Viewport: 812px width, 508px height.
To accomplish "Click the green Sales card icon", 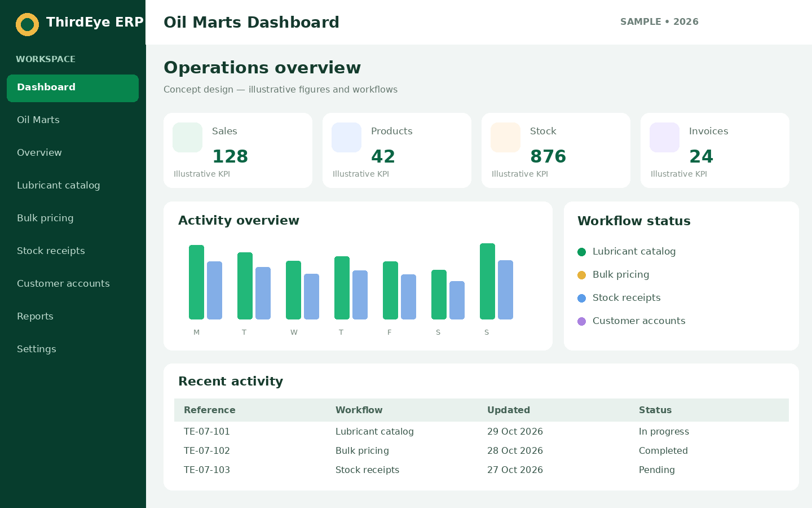I will (x=187, y=137).
